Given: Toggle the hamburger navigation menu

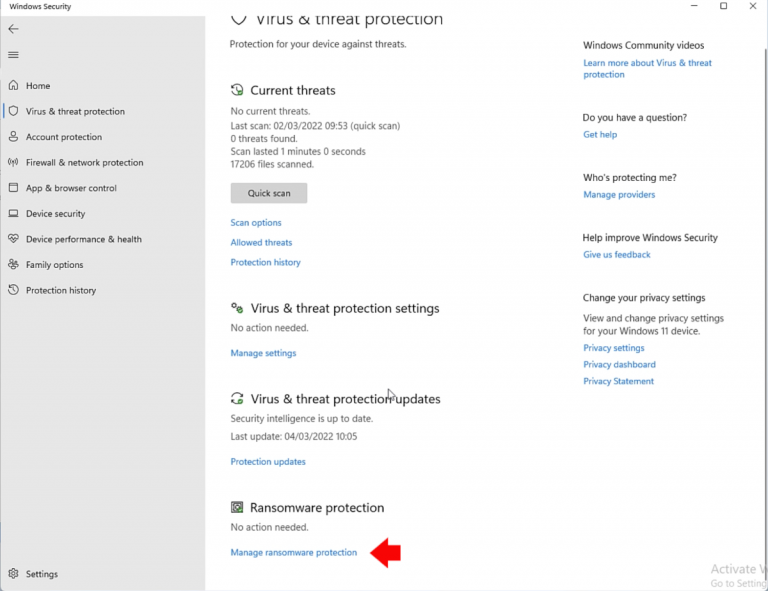Looking at the screenshot, I should (13, 55).
